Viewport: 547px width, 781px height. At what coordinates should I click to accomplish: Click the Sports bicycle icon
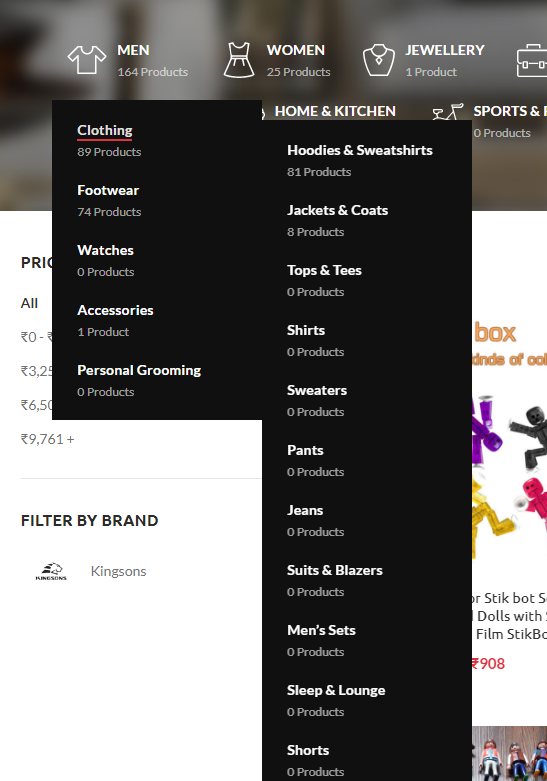click(448, 112)
